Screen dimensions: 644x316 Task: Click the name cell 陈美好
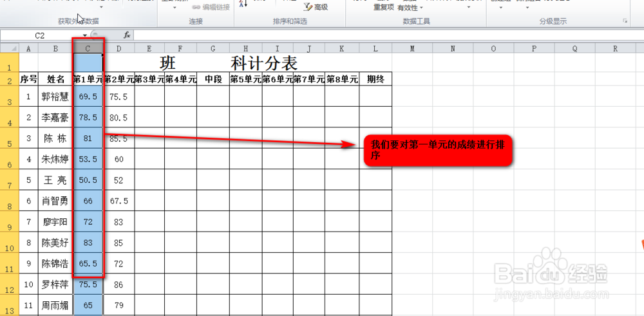tap(55, 243)
